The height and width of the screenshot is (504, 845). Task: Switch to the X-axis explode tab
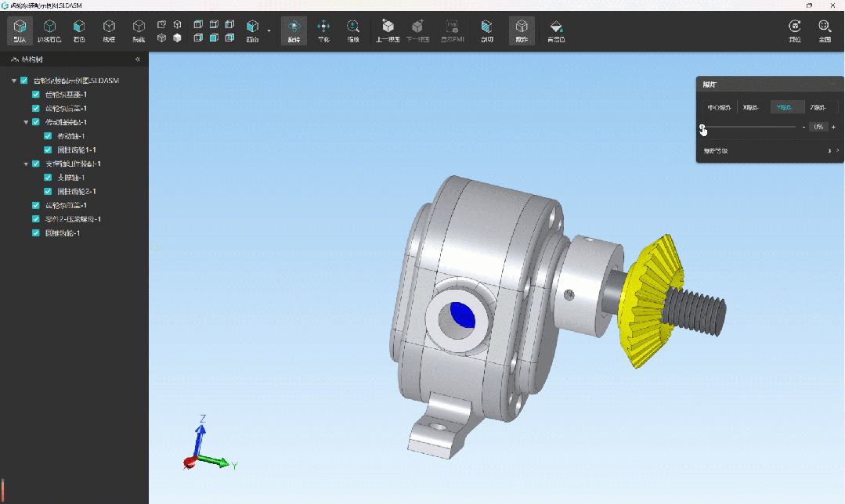pos(753,107)
